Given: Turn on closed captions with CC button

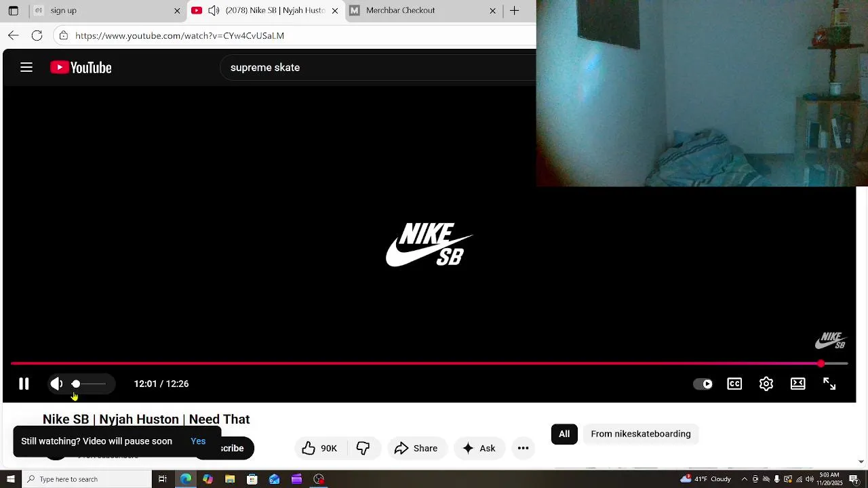Looking at the screenshot, I should tap(734, 384).
